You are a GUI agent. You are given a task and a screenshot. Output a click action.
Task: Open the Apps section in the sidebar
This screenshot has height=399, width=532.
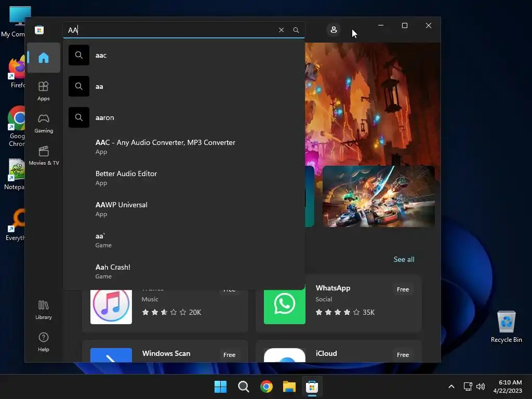click(x=44, y=91)
